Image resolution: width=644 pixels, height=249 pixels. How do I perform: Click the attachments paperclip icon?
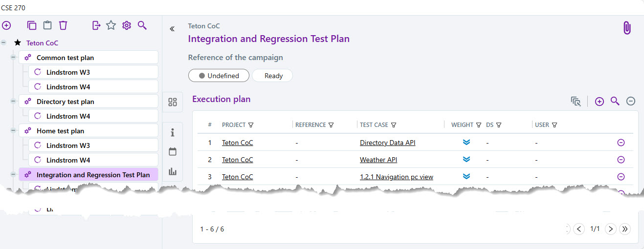click(x=627, y=28)
